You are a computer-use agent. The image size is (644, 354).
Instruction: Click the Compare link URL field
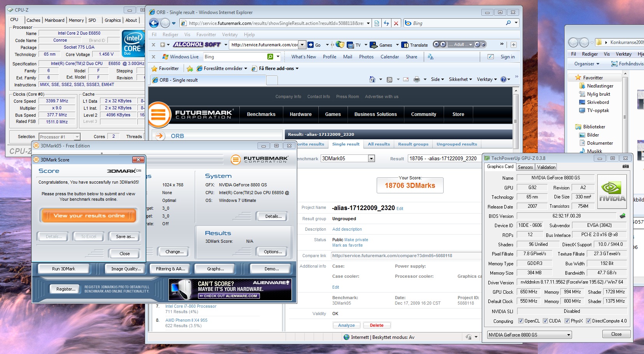(406, 256)
